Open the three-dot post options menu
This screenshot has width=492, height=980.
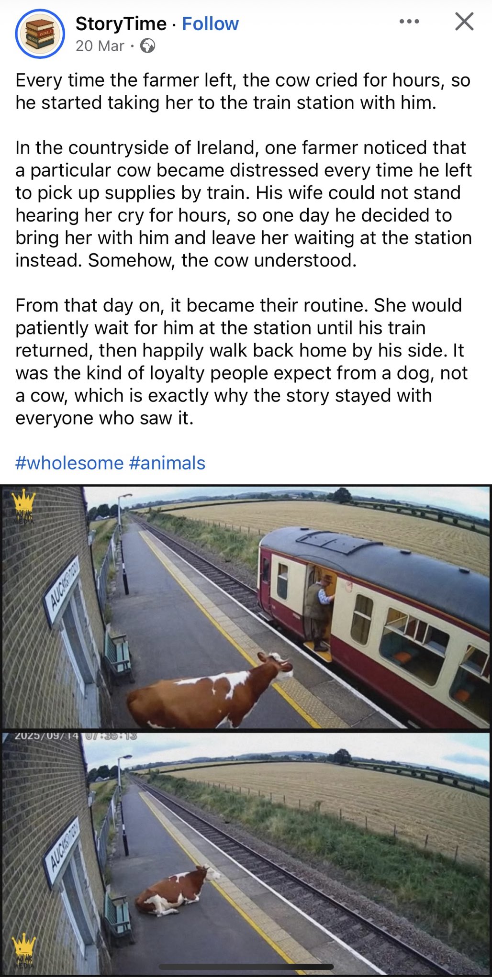[409, 22]
